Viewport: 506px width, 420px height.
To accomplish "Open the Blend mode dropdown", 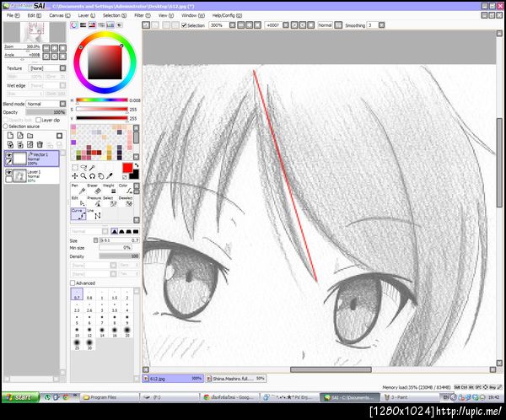I will (62, 104).
